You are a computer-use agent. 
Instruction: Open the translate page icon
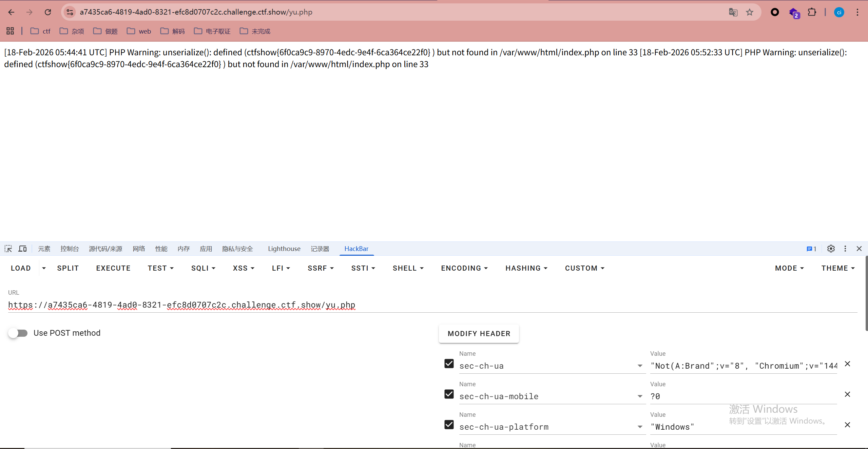pos(733,12)
